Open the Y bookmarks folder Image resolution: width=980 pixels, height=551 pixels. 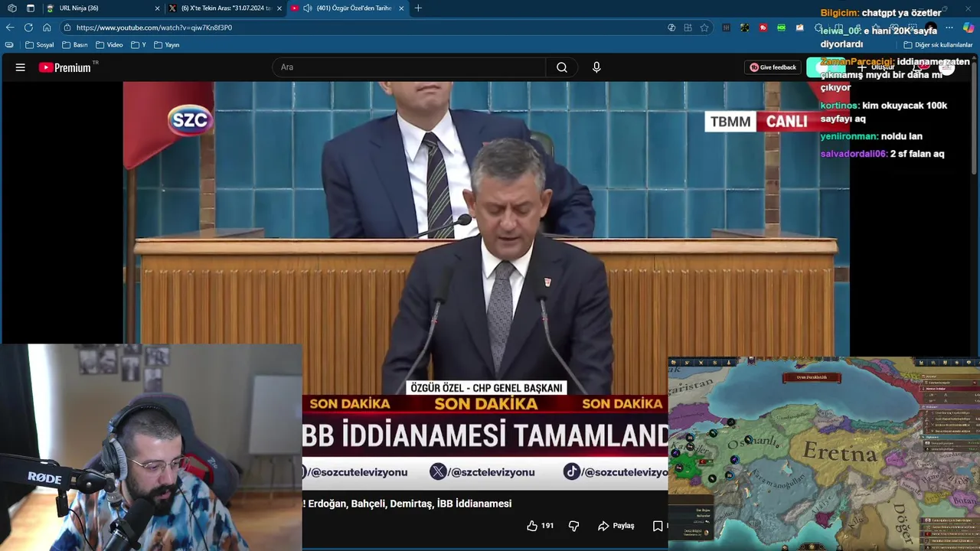click(139, 45)
